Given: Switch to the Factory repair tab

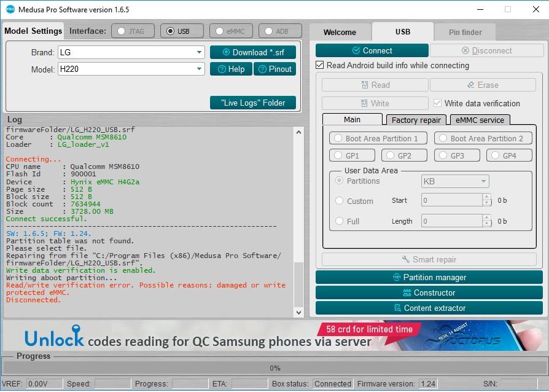Looking at the screenshot, I should 416,120.
